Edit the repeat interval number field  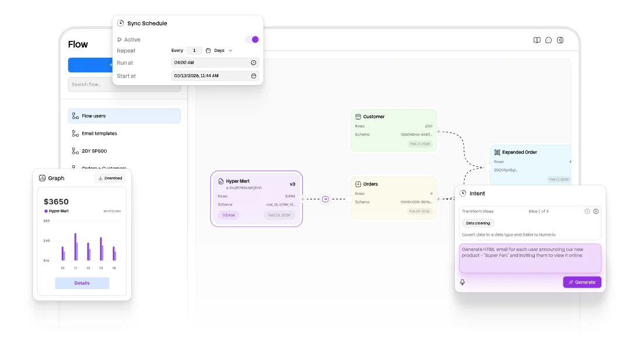click(x=194, y=50)
